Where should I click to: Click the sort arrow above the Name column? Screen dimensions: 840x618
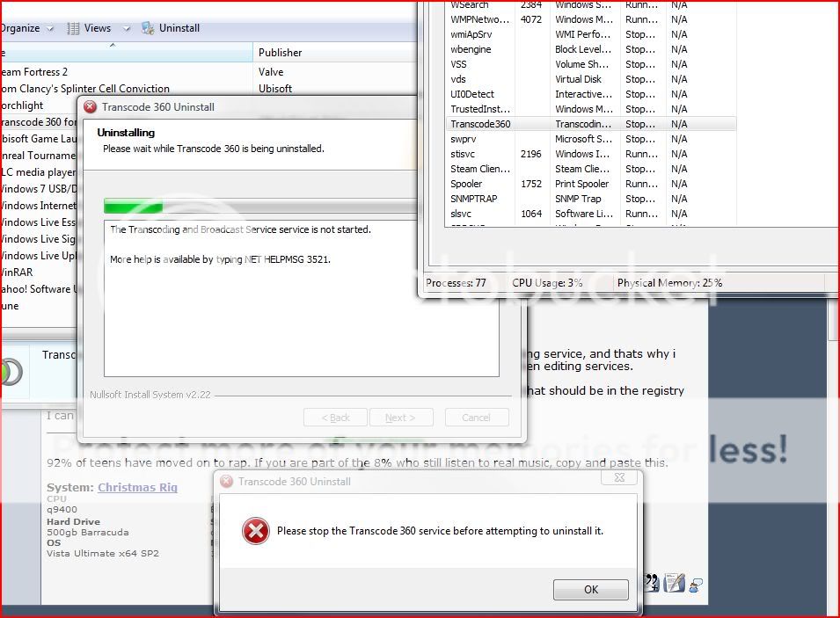pos(113,45)
